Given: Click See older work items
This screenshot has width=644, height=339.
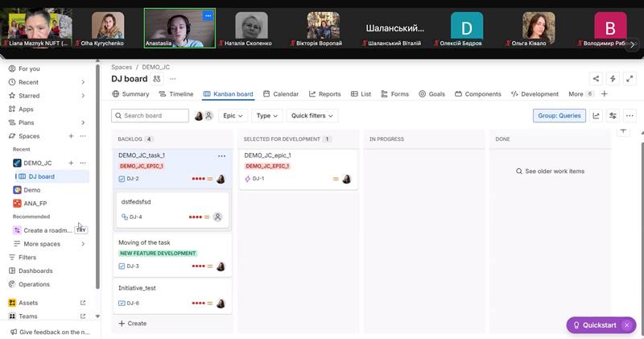Looking at the screenshot, I should [x=551, y=172].
